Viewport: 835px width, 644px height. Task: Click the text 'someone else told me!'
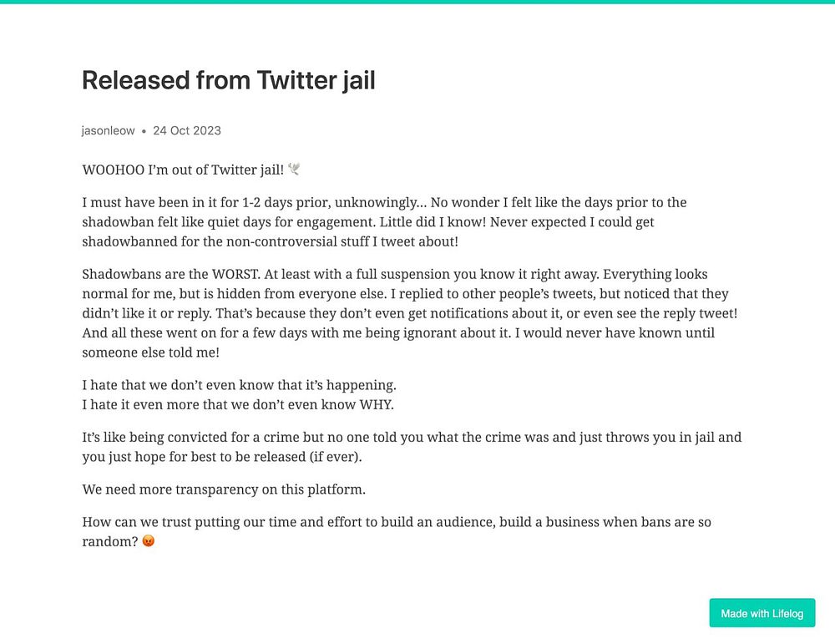tap(150, 352)
